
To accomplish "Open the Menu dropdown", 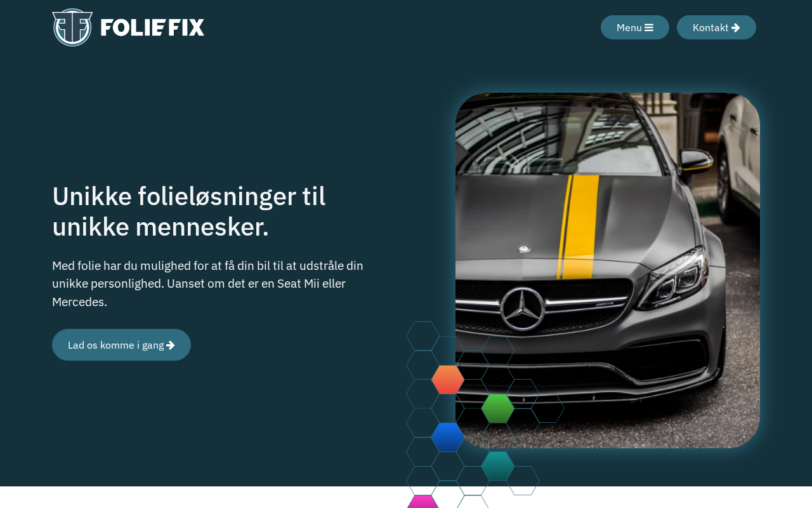I will click(x=635, y=27).
